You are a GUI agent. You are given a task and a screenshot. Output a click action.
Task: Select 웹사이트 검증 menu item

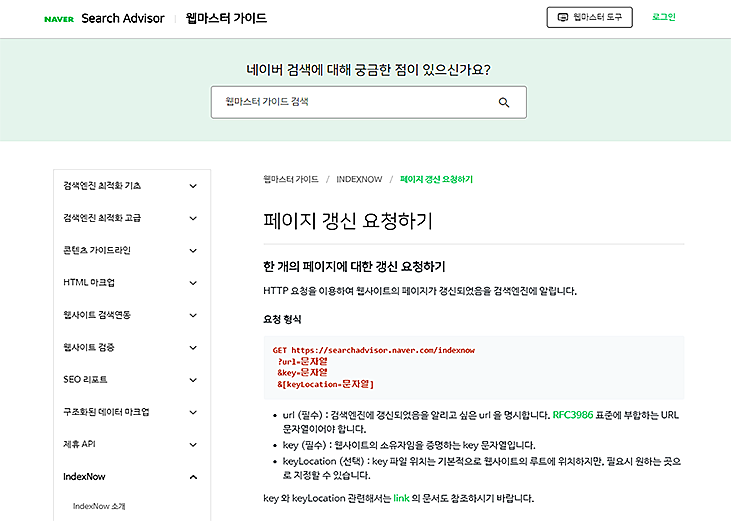click(89, 347)
